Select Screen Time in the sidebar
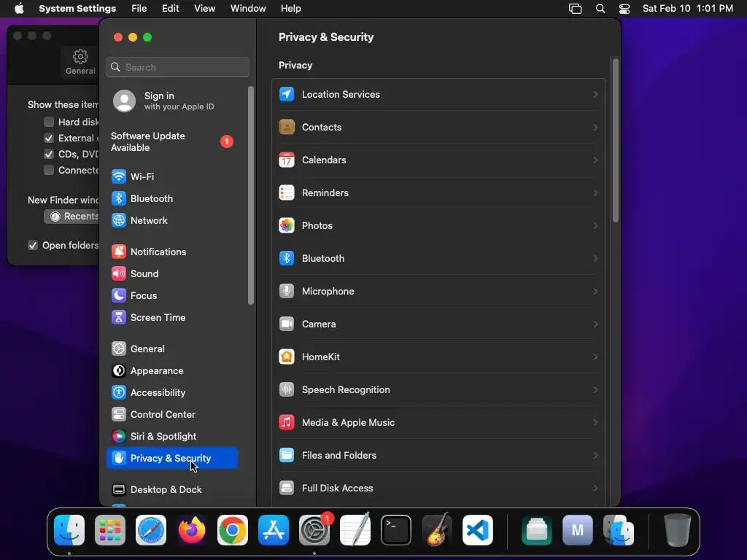The width and height of the screenshot is (747, 560). click(172, 318)
